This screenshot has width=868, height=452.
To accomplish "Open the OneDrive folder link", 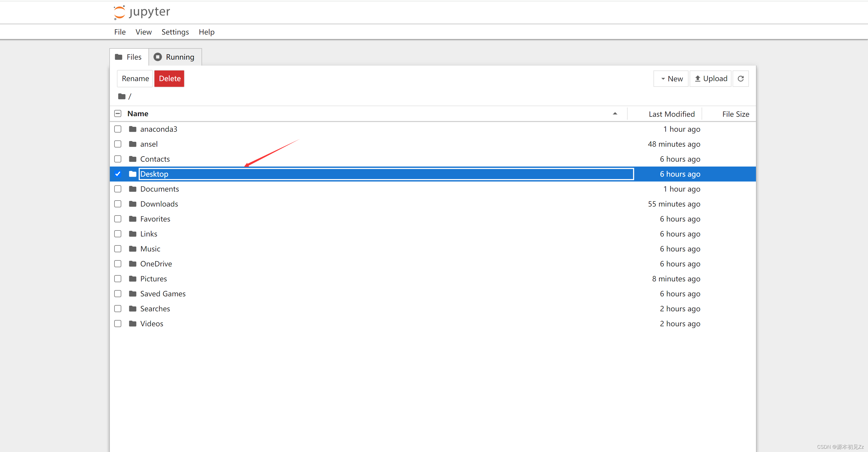I will (156, 264).
